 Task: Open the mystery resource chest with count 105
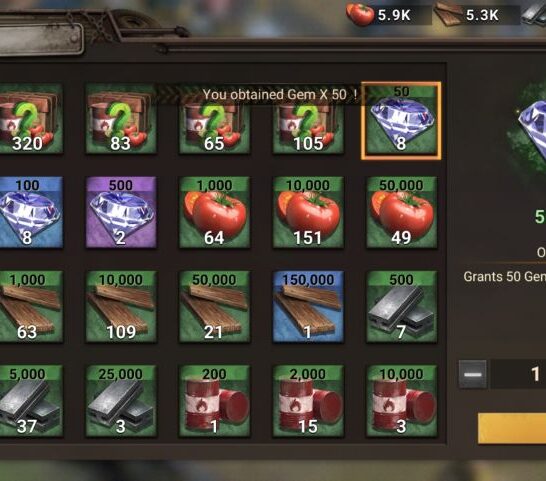pos(308,118)
